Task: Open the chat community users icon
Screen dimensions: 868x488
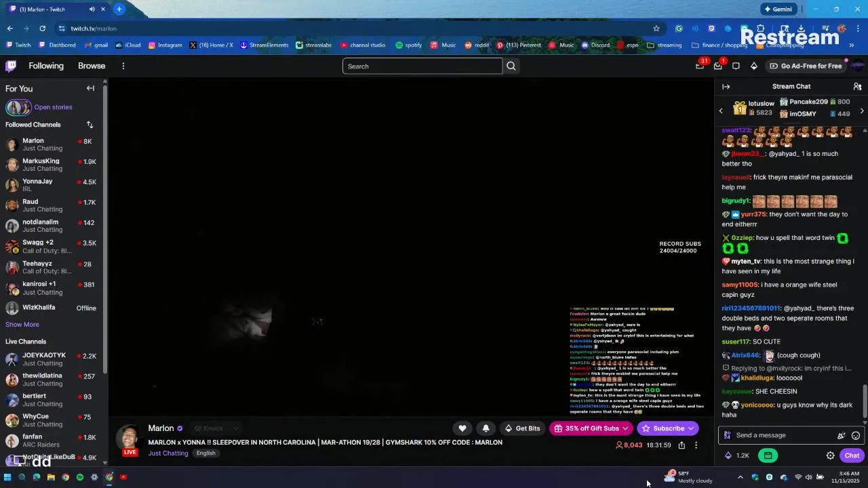Action: [857, 87]
